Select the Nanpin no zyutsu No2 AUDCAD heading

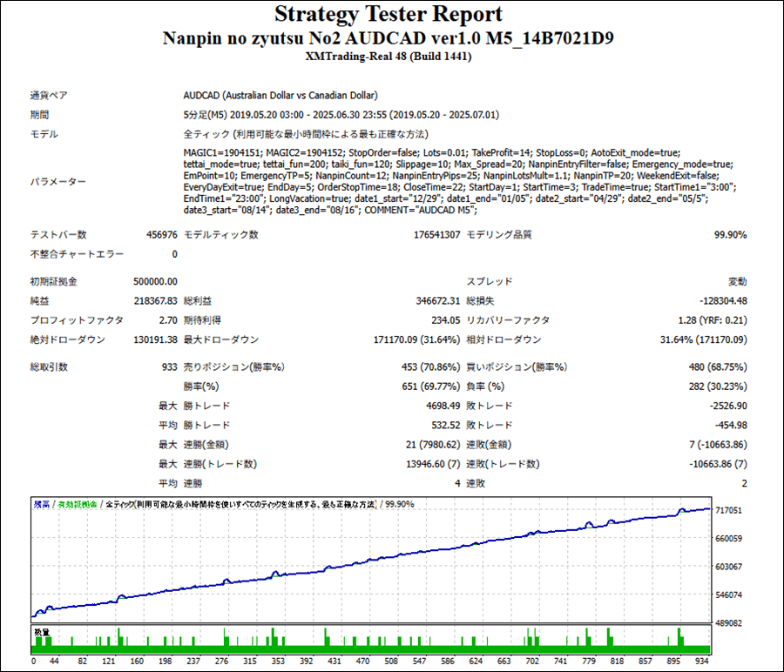(x=388, y=38)
